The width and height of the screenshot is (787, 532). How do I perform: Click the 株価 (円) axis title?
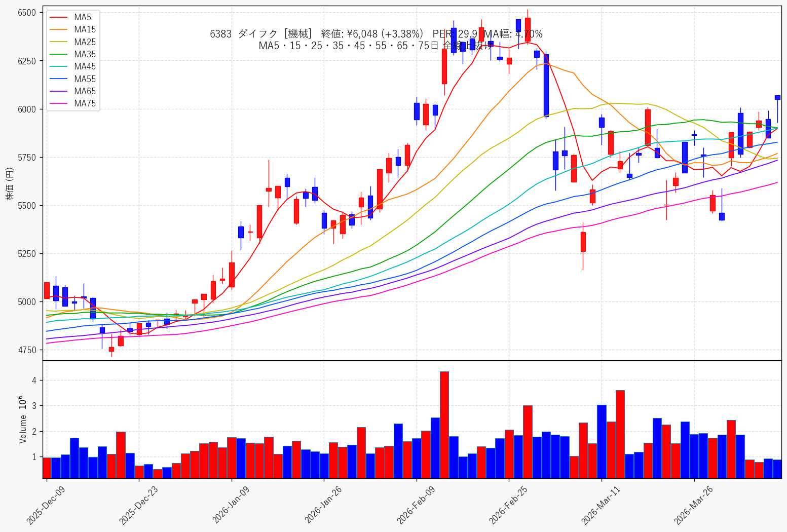pyautogui.click(x=9, y=183)
